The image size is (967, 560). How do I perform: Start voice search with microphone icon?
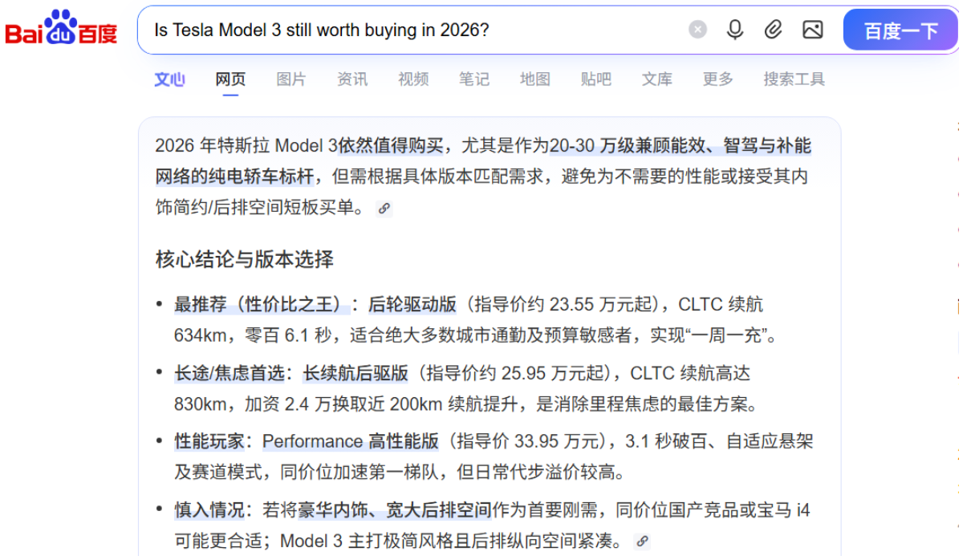coord(735,30)
